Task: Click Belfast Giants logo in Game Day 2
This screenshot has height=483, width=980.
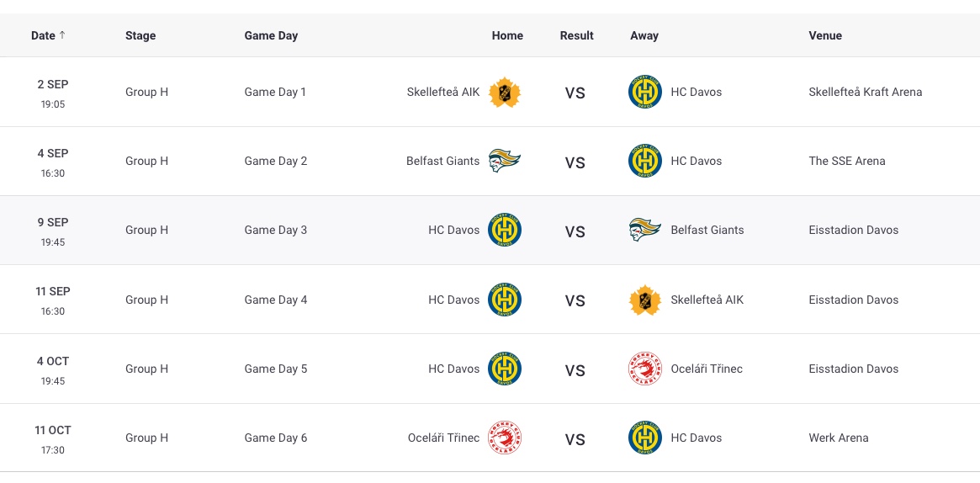Action: pyautogui.click(x=505, y=161)
